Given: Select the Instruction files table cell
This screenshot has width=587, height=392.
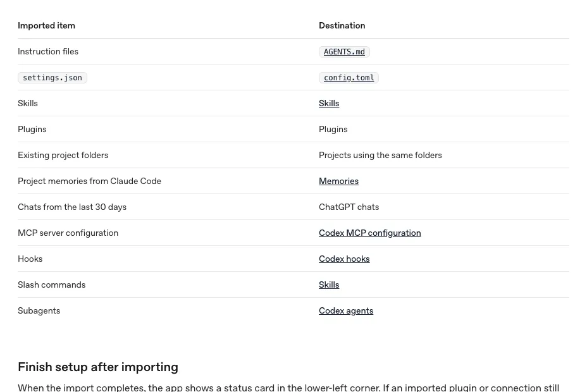Looking at the screenshot, I should pos(48,52).
